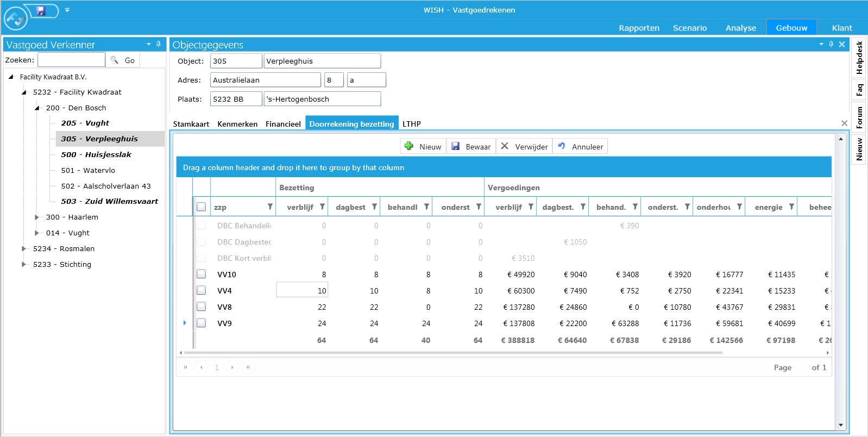
Task: Click the filter icon on zzp column
Action: (270, 207)
